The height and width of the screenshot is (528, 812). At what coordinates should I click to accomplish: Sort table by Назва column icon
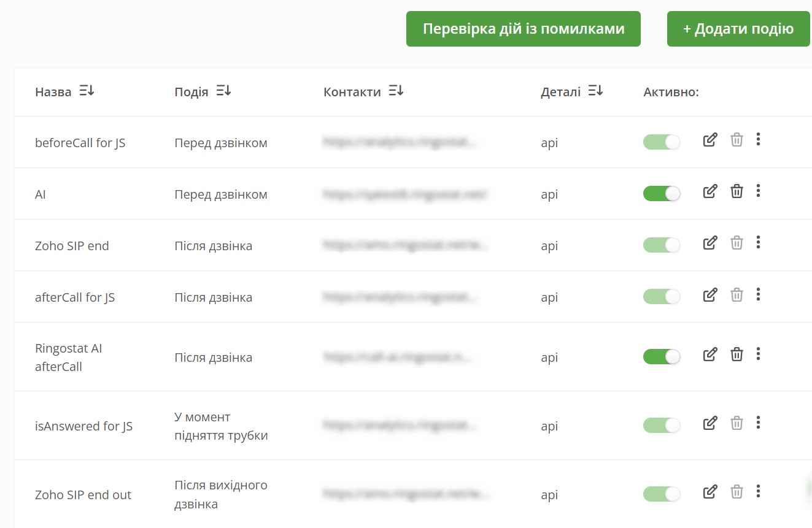pyautogui.click(x=87, y=91)
